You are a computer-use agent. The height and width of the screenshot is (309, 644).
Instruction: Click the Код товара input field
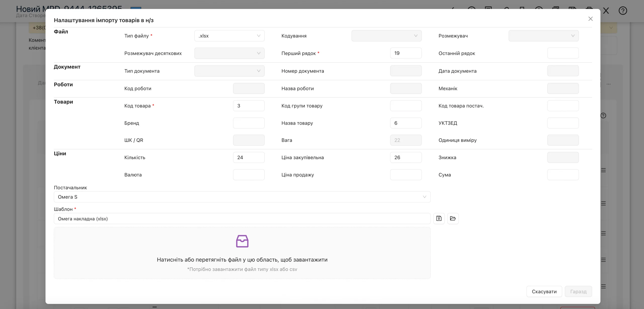(x=249, y=106)
